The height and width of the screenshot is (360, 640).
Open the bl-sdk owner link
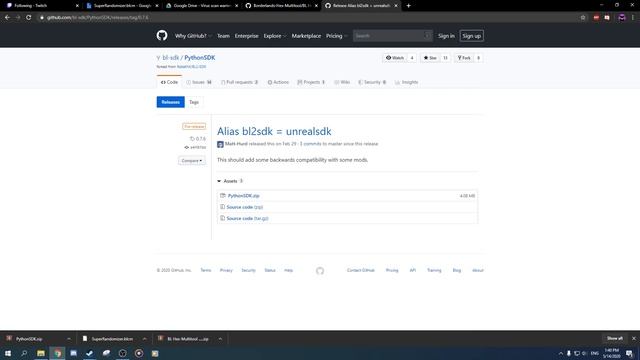tap(171, 58)
